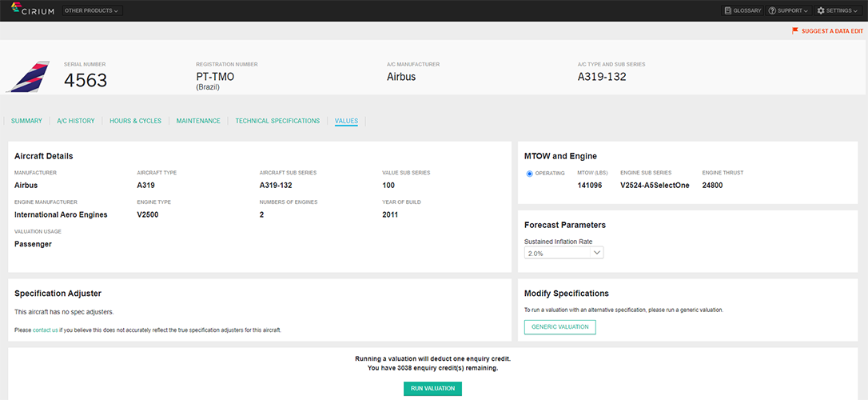Switch to the A/C History tab

[x=76, y=121]
